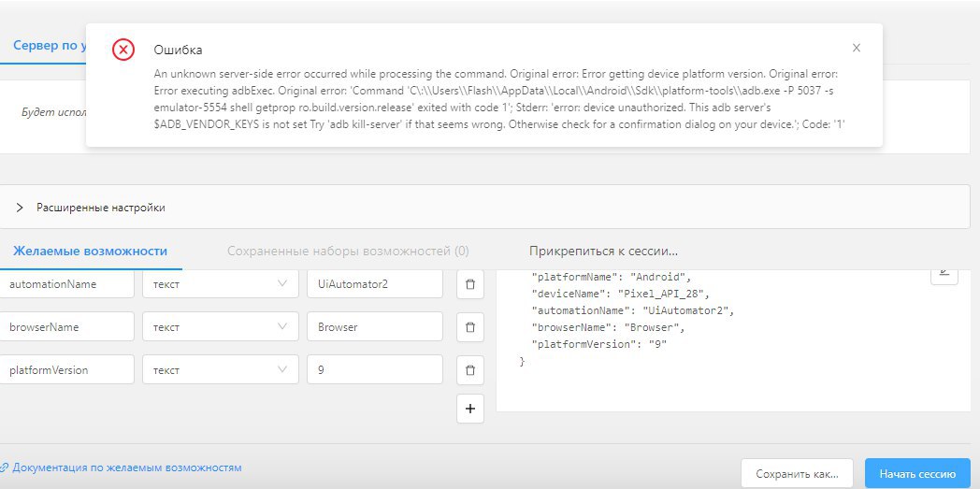The image size is (980, 489).
Task: Delete the platformVersion capability row
Action: coord(470,369)
